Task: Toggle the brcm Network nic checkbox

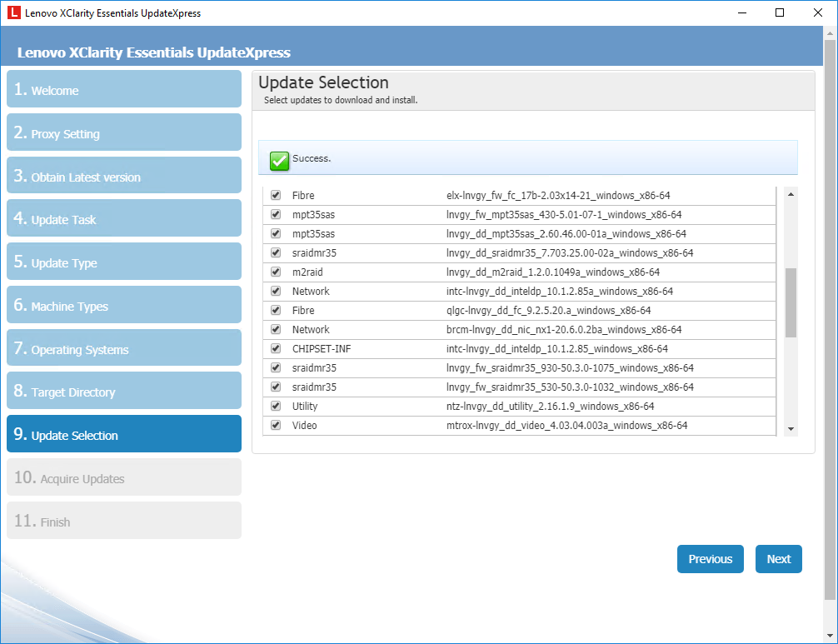Action: click(276, 329)
